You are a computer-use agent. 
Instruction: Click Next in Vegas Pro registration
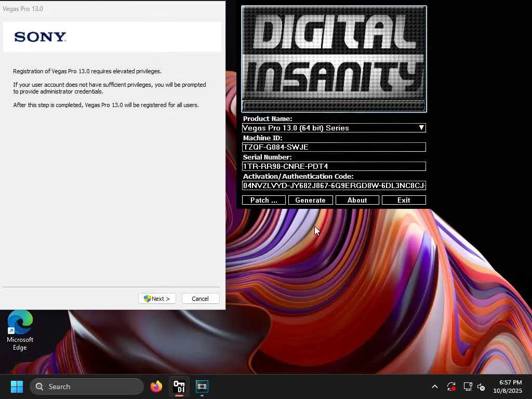point(157,299)
